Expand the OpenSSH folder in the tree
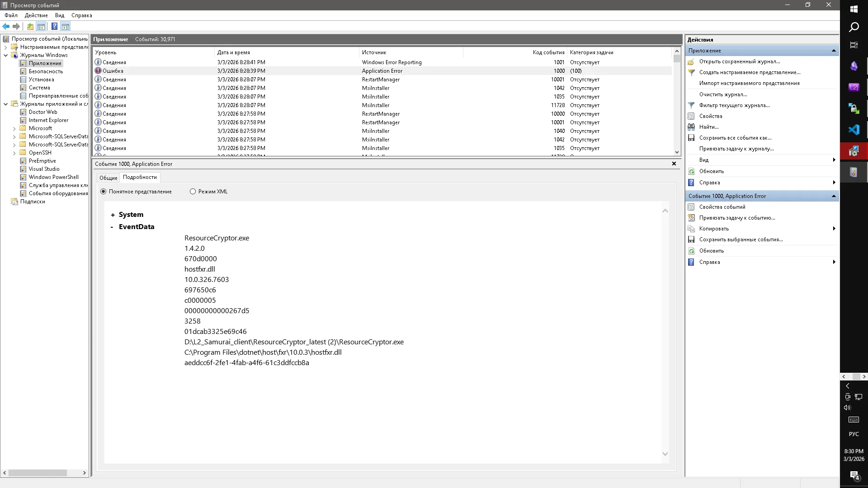This screenshot has height=488, width=868. (x=14, y=153)
